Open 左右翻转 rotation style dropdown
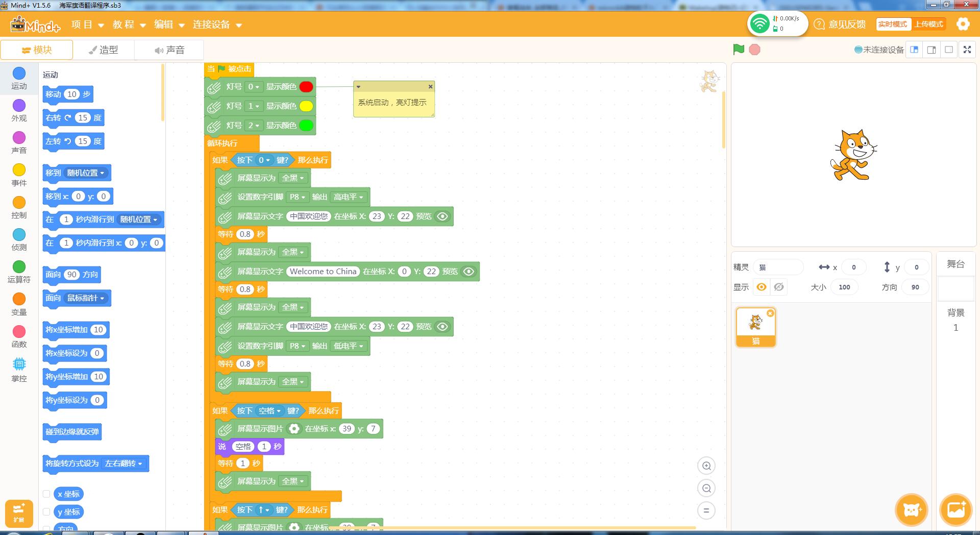Screen dimensions: 980x535 124,464
